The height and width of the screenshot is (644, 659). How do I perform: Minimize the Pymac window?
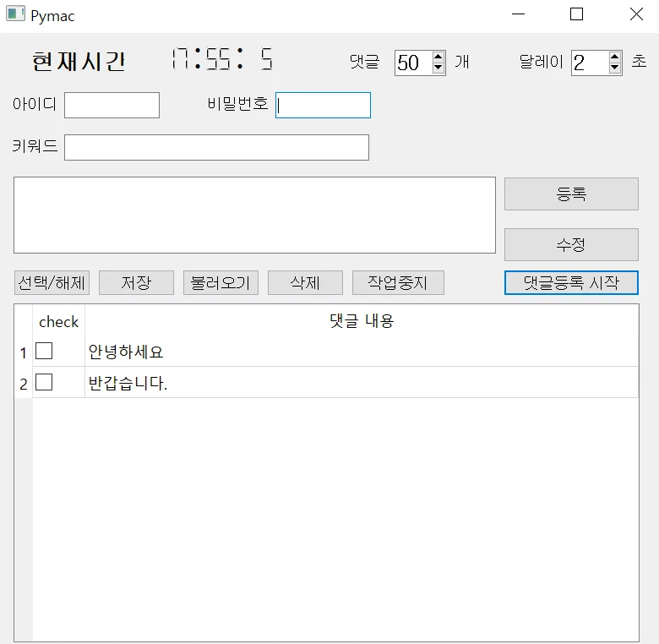coord(518,14)
